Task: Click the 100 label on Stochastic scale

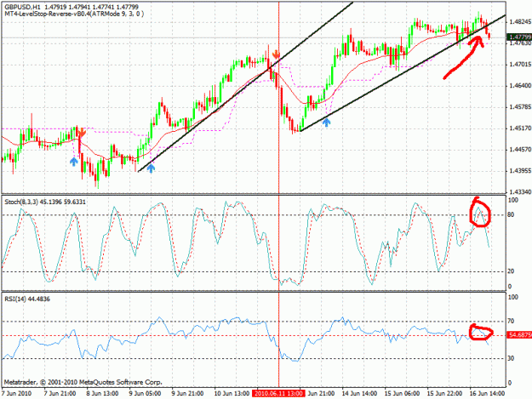Action: pos(512,200)
